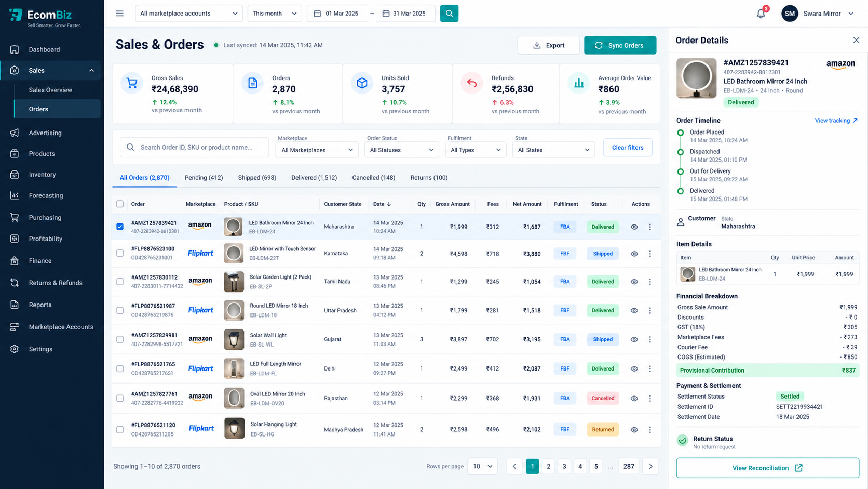Open the notifications bell
868x489 pixels.
click(761, 14)
